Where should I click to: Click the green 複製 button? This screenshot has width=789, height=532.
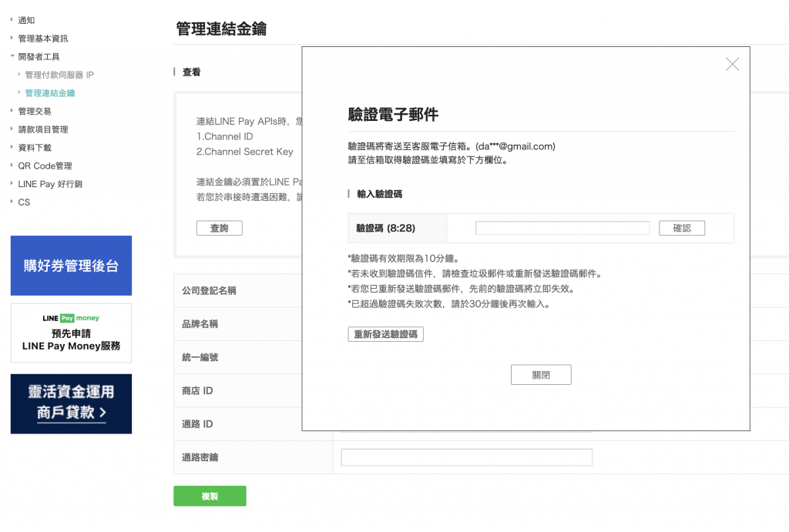(210, 497)
